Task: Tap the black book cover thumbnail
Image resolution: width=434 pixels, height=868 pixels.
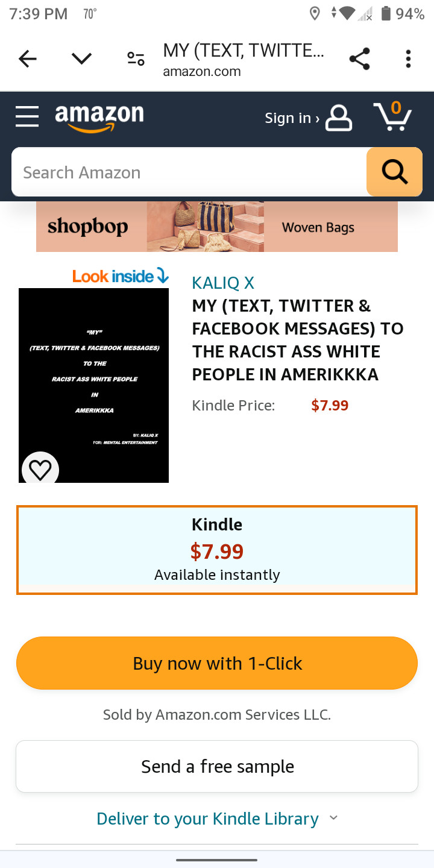Action: (x=93, y=374)
